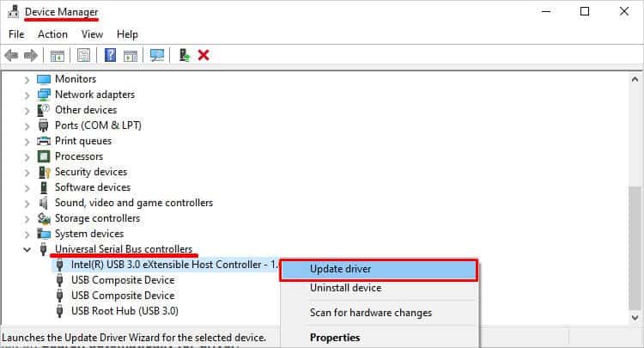Image resolution: width=644 pixels, height=348 pixels.
Task: Expand the Software devices node chevron
Action: [27, 188]
